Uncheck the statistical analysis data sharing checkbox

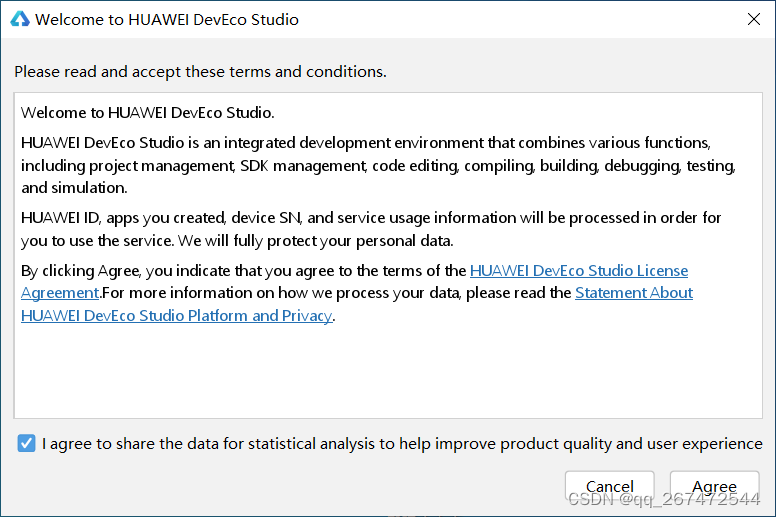[x=26, y=443]
